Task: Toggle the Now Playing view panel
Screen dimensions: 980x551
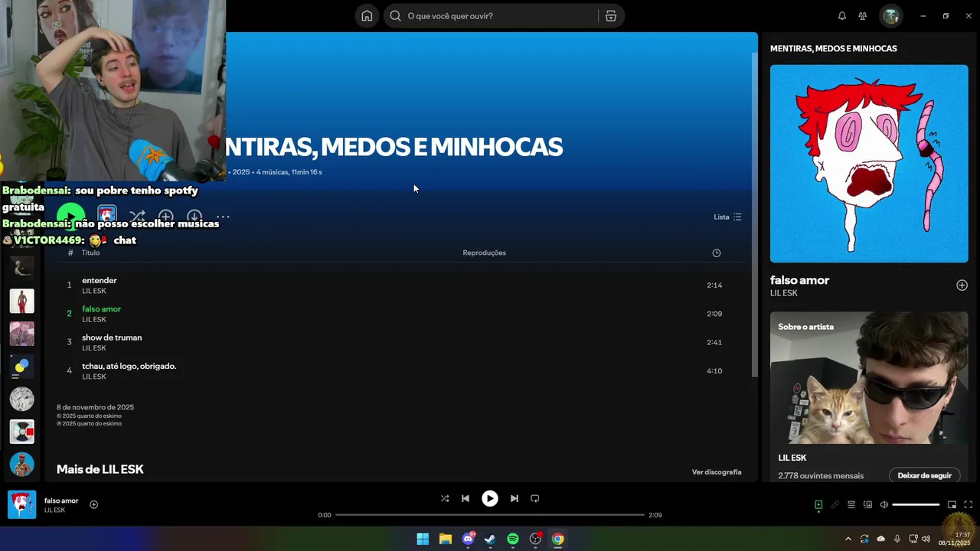Action: coord(818,505)
